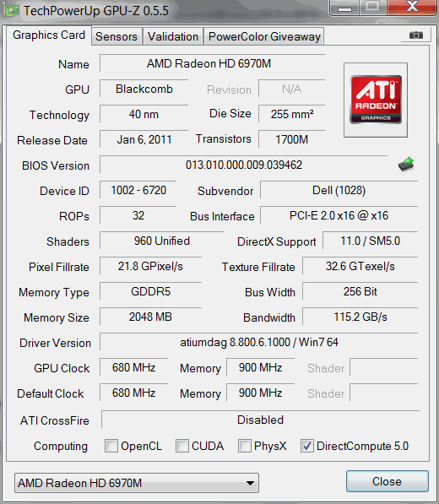This screenshot has width=439, height=504.
Task: Switch to the Sensors tab
Action: [x=117, y=36]
